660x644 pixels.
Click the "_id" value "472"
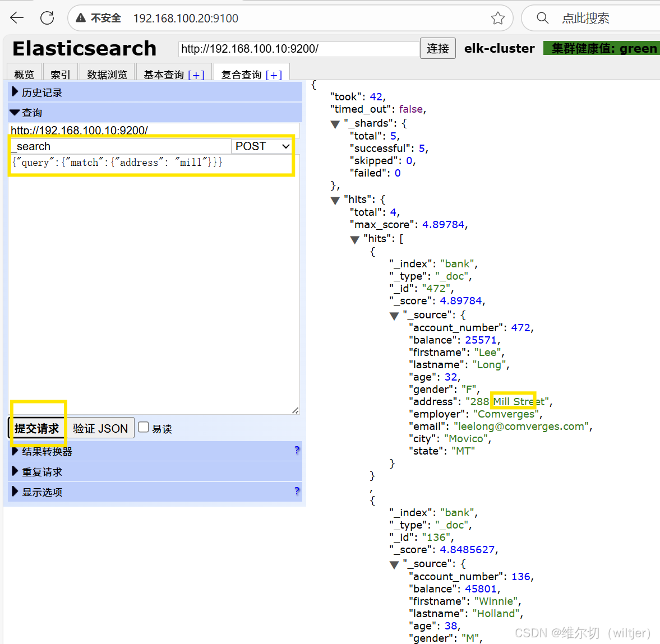[x=436, y=289]
